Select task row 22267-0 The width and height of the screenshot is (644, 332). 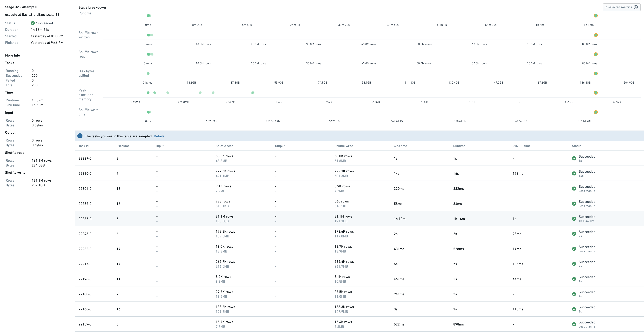[x=359, y=219]
